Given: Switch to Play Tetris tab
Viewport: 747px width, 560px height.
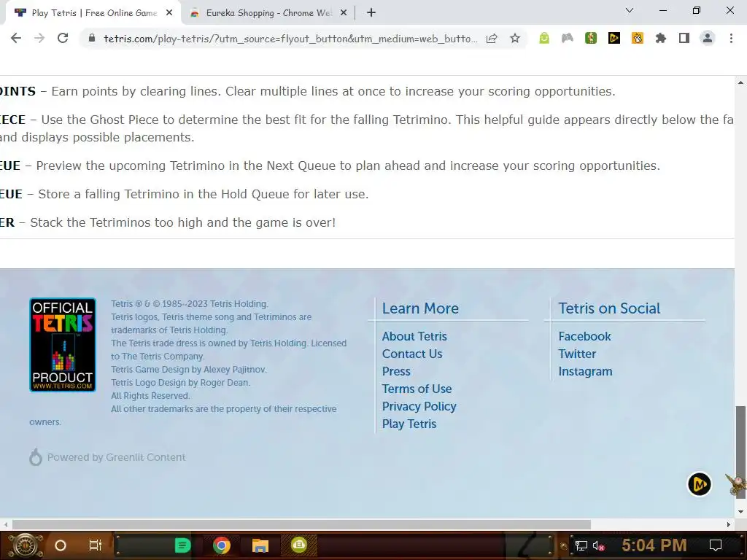Looking at the screenshot, I should [93, 13].
